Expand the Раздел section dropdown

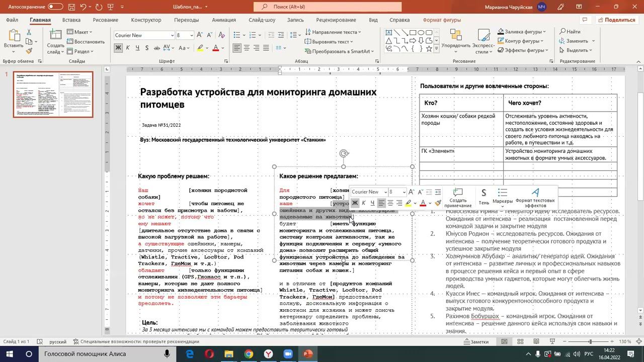79,51
